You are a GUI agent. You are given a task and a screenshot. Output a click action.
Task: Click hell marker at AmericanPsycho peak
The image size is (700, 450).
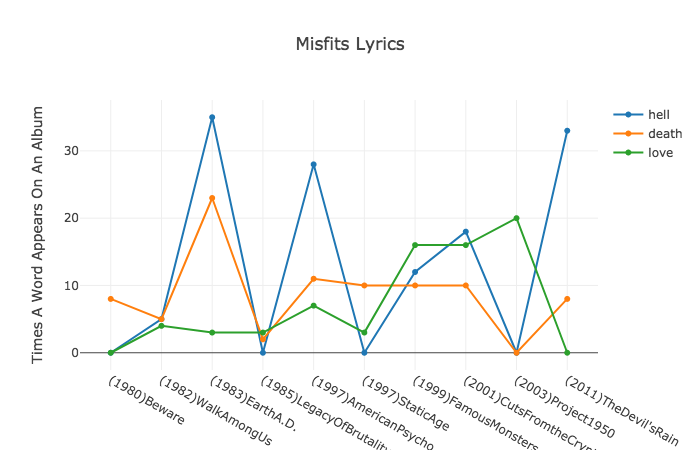[x=313, y=165]
